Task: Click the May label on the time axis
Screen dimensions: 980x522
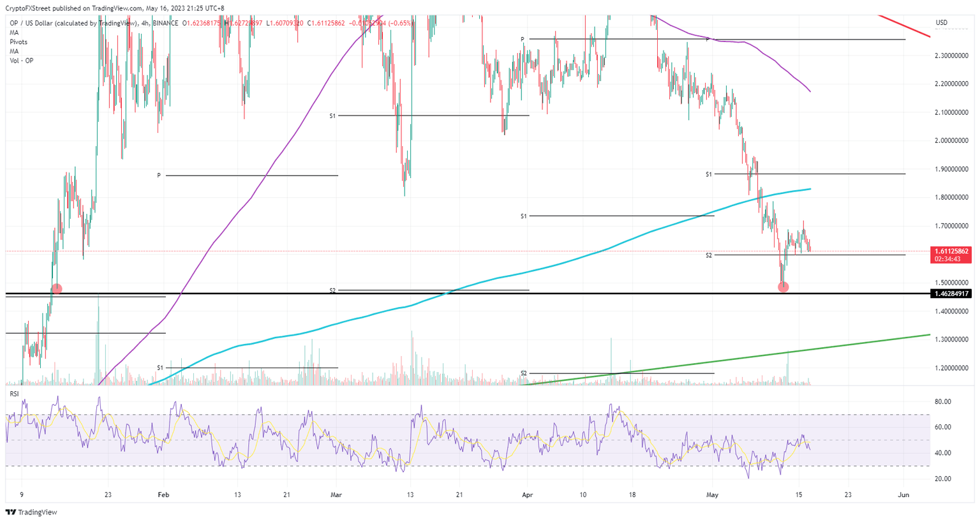Action: [x=713, y=495]
